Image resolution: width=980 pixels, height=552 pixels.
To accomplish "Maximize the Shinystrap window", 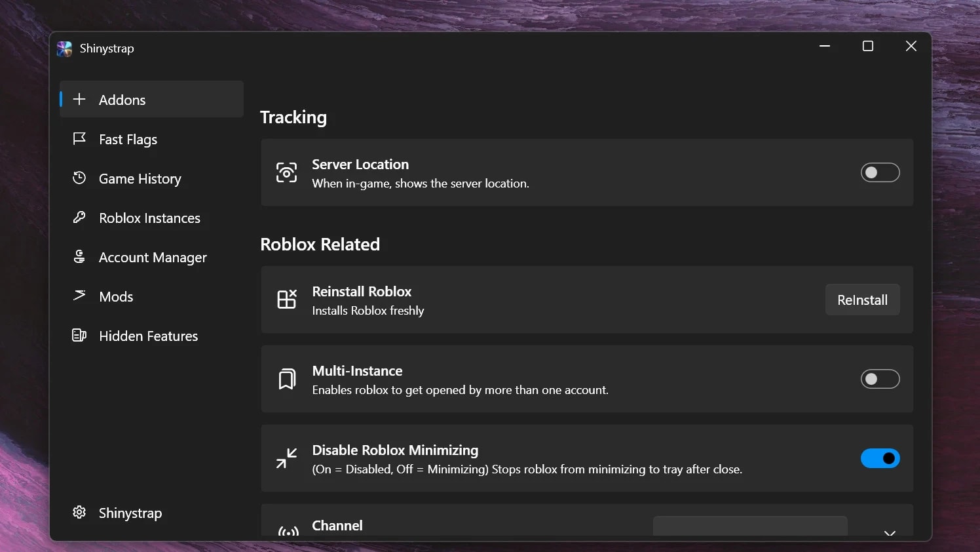I will (868, 46).
